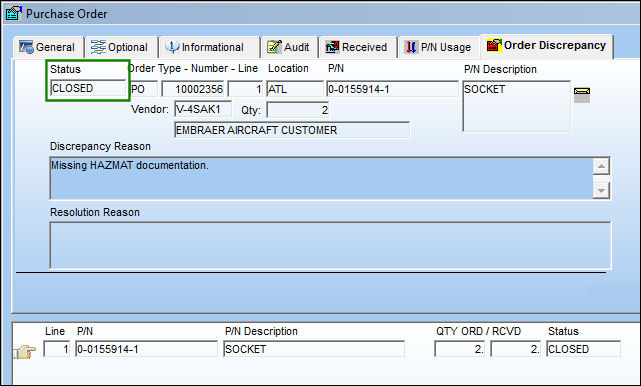Image resolution: width=641 pixels, height=386 pixels.
Task: Click the Purchase Order window title icon
Action: tap(13, 13)
